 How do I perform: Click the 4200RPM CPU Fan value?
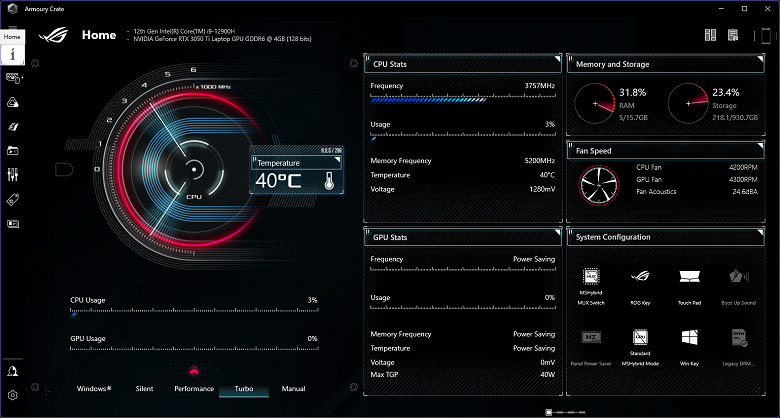[743, 167]
